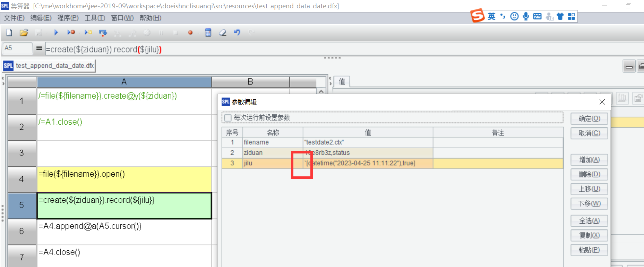Select row 4 header in the grid

[x=22, y=179]
